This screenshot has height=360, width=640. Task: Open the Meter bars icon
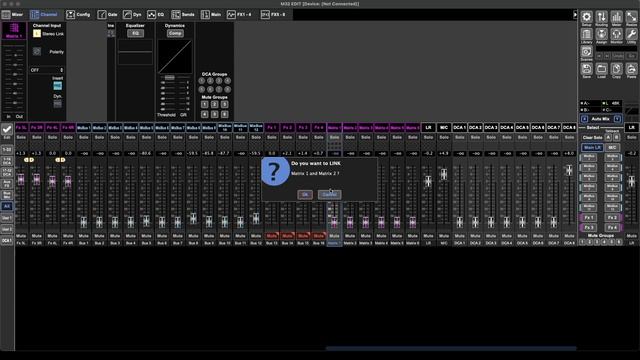(x=616, y=17)
